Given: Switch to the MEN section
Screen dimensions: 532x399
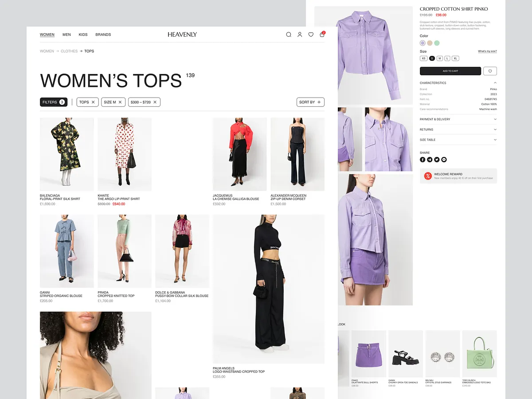Looking at the screenshot, I should tap(66, 34).
